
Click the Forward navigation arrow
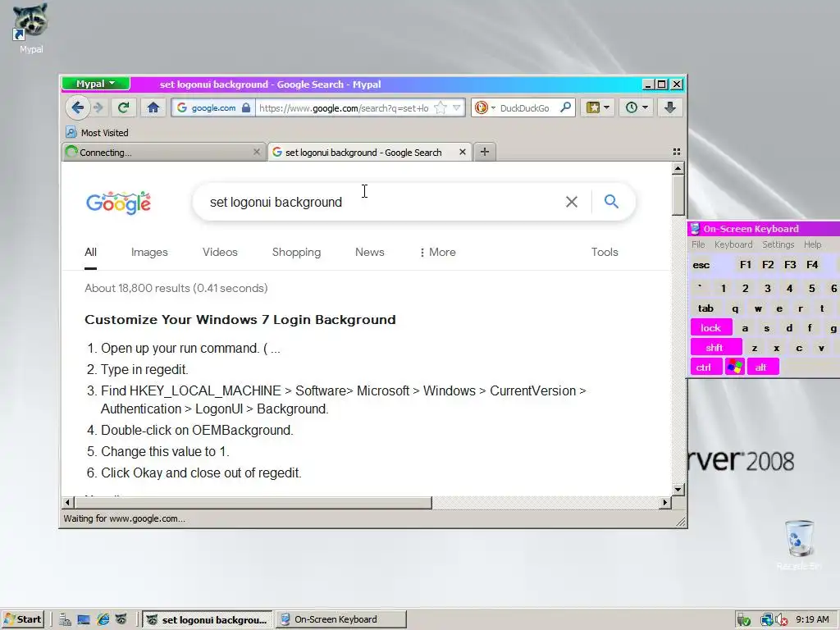pos(98,107)
